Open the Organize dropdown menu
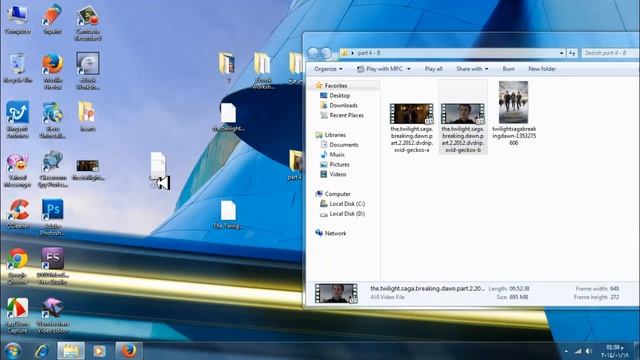 [328, 69]
